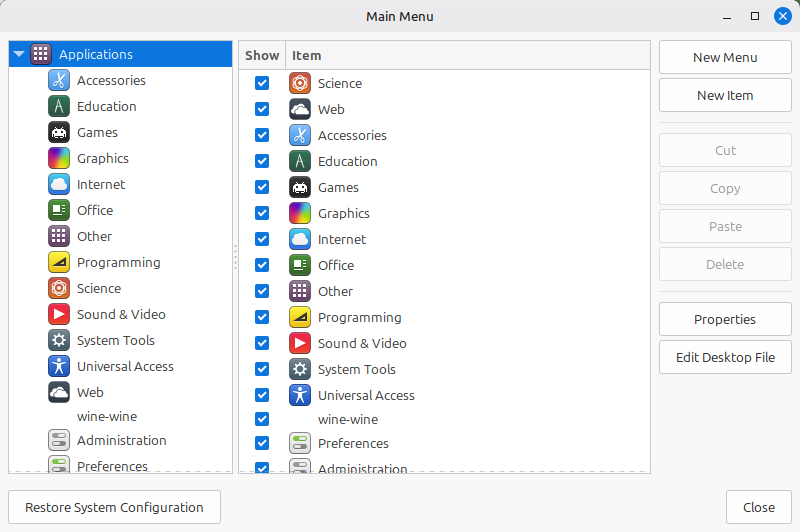This screenshot has width=800, height=532.
Task: Click the Games icon in the Item list
Action: tap(300, 187)
